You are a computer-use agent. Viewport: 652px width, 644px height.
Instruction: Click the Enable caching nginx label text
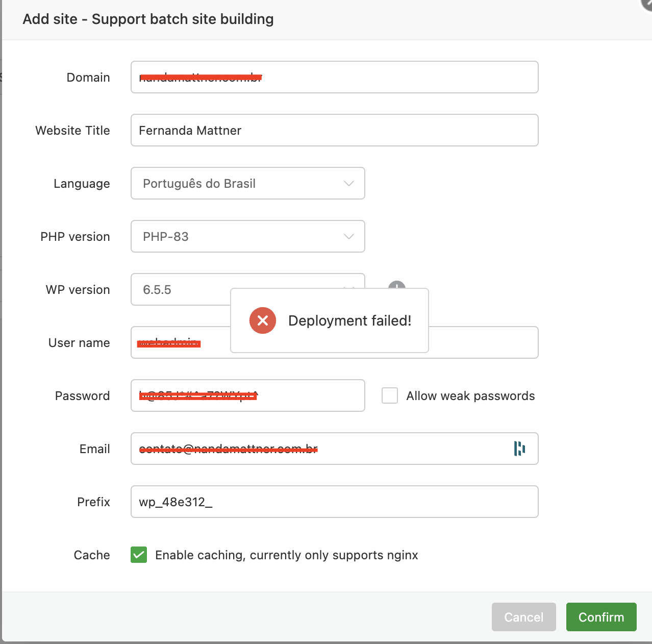coord(286,555)
